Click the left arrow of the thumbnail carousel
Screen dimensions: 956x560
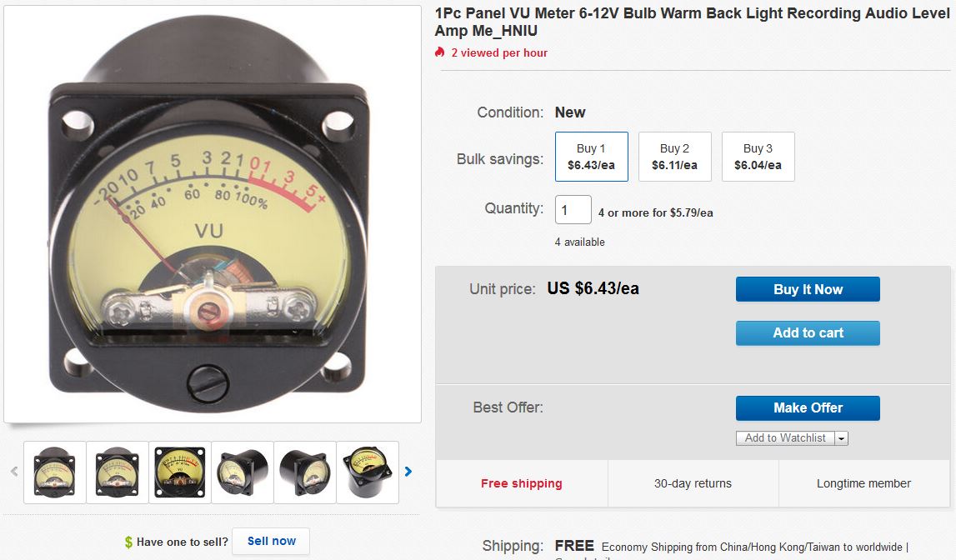point(14,472)
